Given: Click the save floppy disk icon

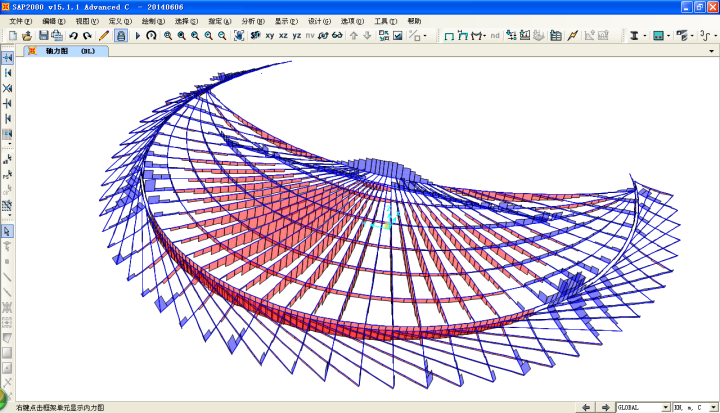Looking at the screenshot, I should 44,35.
